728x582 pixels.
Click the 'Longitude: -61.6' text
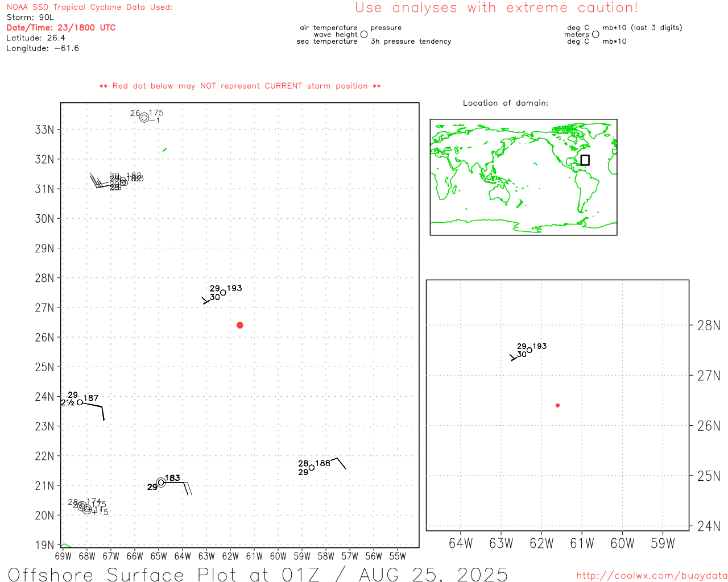click(43, 48)
